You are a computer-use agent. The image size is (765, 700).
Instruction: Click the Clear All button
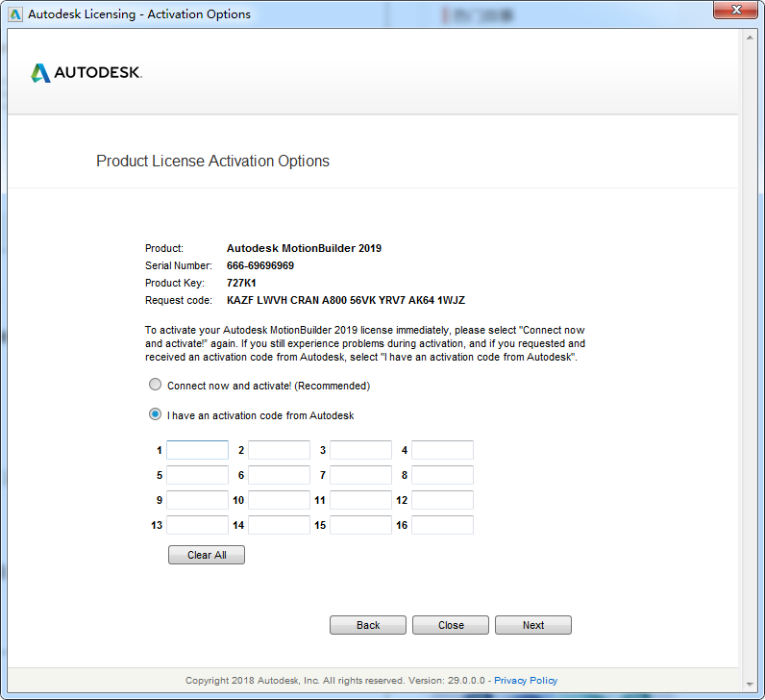click(x=207, y=555)
